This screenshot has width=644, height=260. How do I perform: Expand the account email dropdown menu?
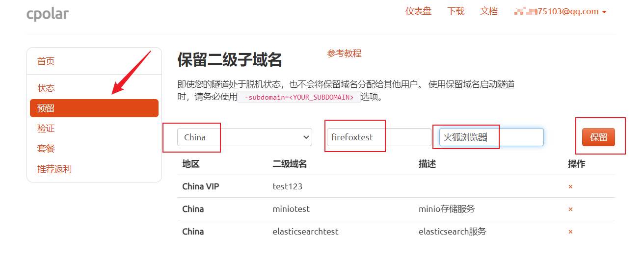tap(561, 12)
